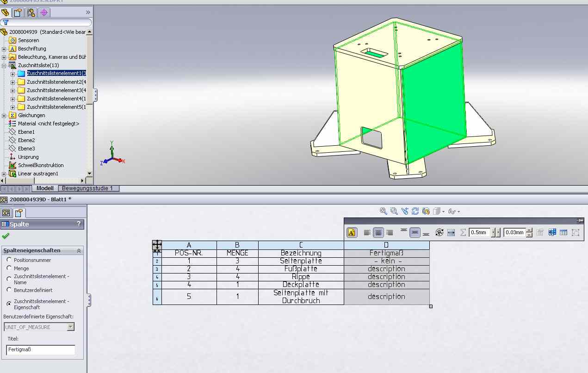Viewport: 588px width, 373px height.
Task: Click the filter funnel icon in the tree search
Action: pos(6,22)
